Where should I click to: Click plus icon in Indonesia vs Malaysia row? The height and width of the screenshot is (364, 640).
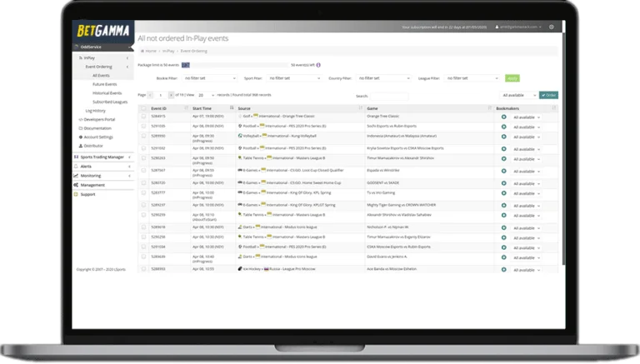(x=503, y=137)
